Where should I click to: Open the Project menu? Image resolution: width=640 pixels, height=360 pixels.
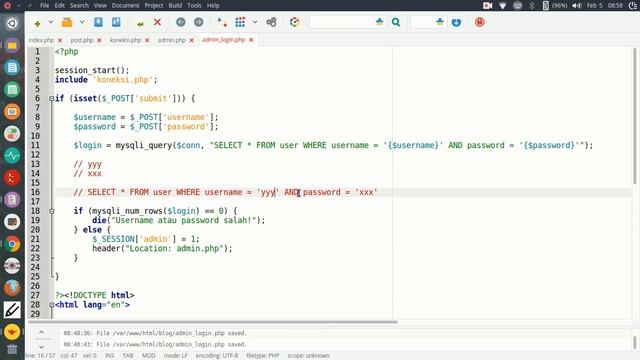[x=154, y=5]
